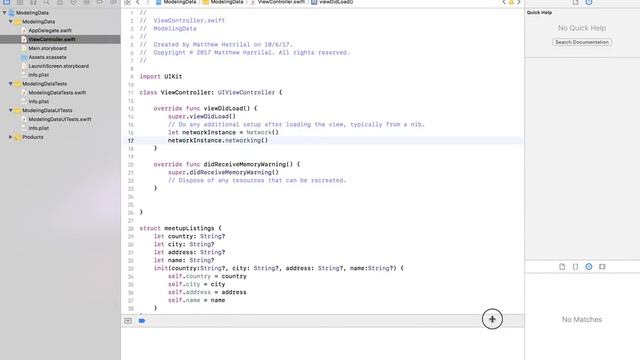Viewport: 640px width, 360px height.
Task: Open the Find navigator magnifier icon
Action: (x=46, y=2)
